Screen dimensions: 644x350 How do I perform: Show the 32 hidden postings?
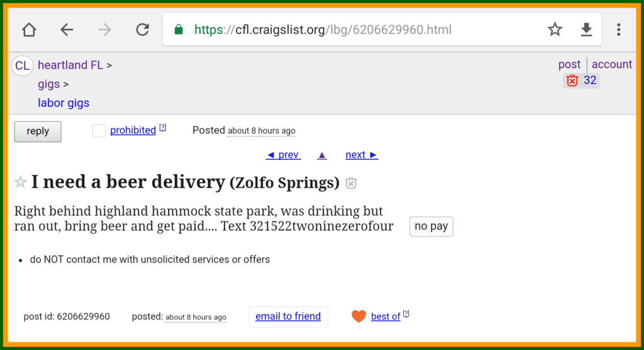pyautogui.click(x=582, y=81)
